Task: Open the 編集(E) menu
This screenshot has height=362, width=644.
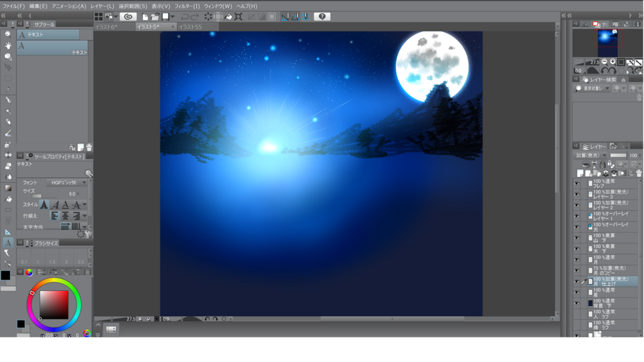Action: pos(38,6)
